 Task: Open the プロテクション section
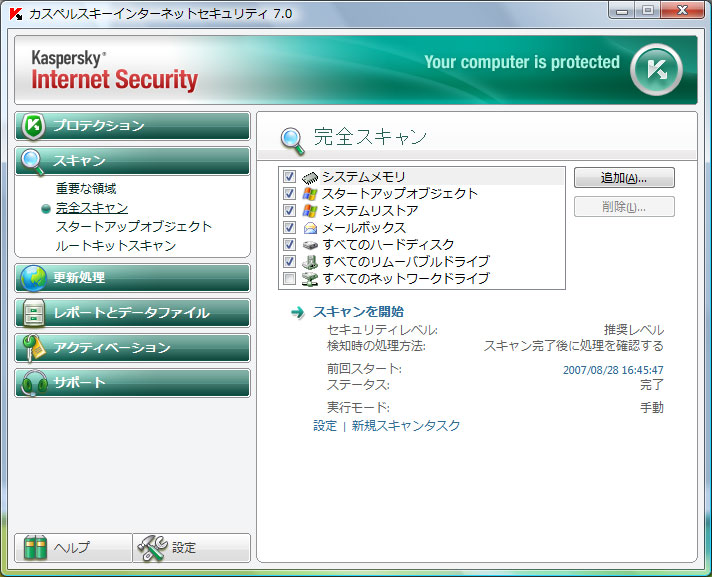pyautogui.click(x=133, y=126)
